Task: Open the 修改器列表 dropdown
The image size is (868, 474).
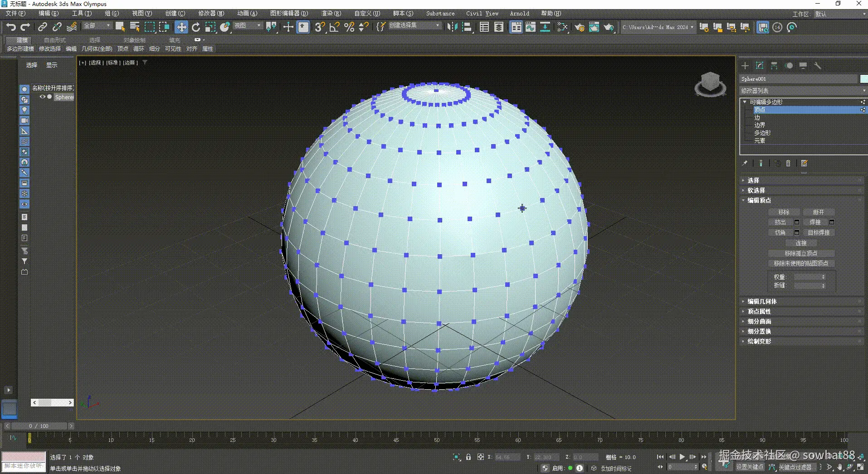Action: (x=863, y=91)
